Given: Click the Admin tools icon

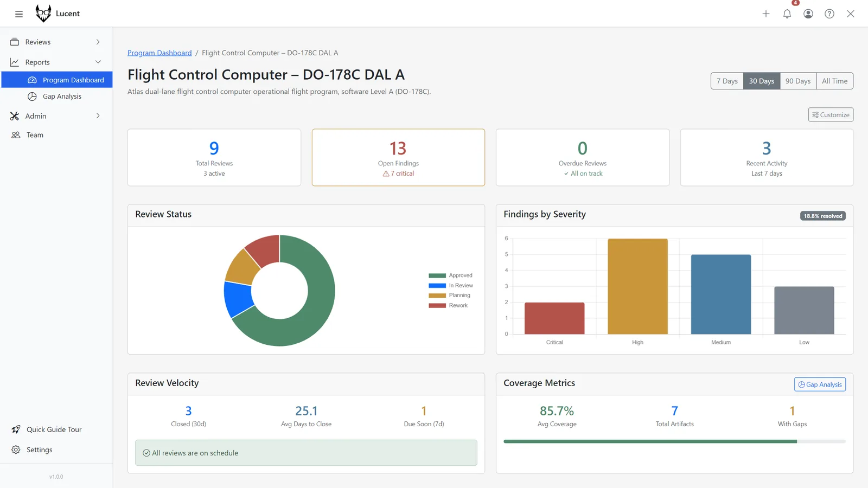Looking at the screenshot, I should click(x=15, y=116).
